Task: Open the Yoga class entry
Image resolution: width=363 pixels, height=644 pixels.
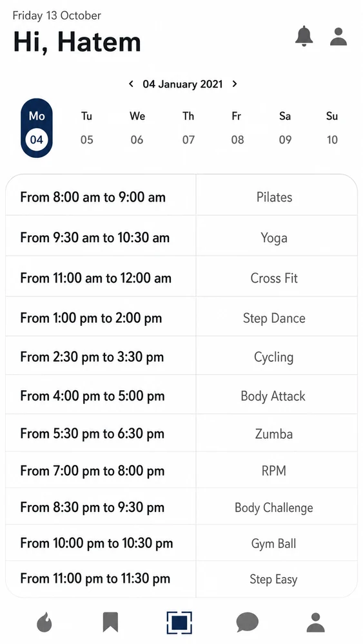Action: (x=181, y=238)
